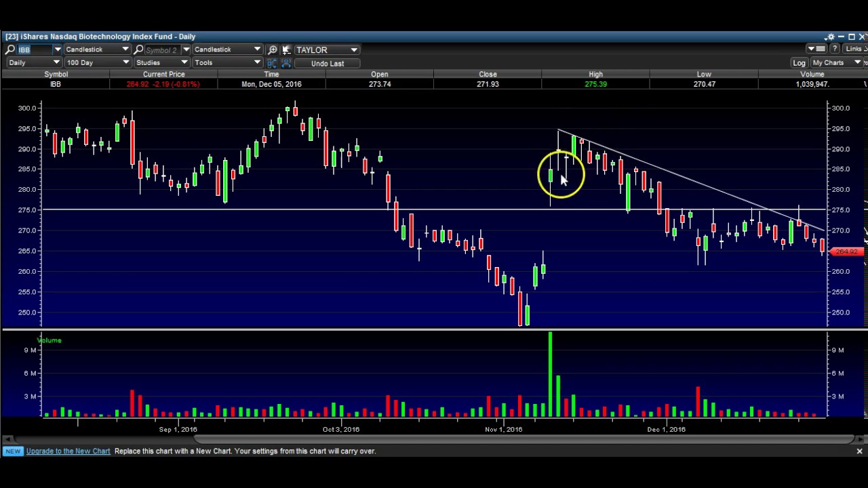Viewport: 868px width, 488px height.
Task: Maximize the chart window
Action: pos(852,37)
